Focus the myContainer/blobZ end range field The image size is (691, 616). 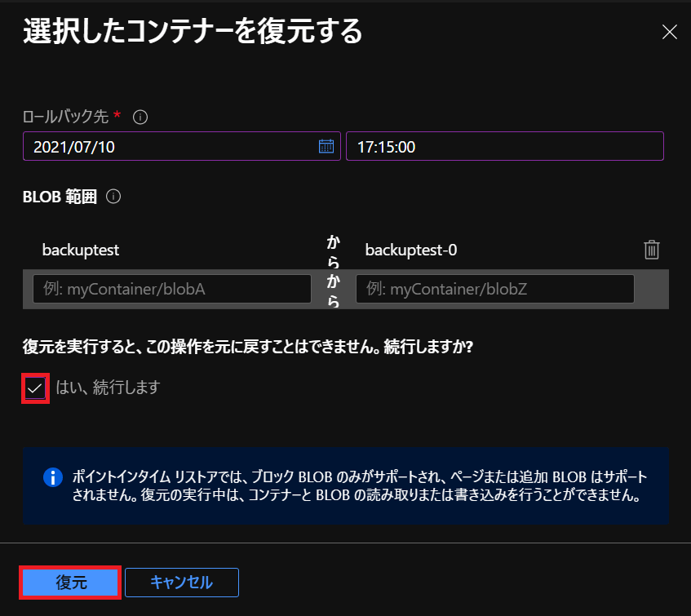[x=495, y=289]
